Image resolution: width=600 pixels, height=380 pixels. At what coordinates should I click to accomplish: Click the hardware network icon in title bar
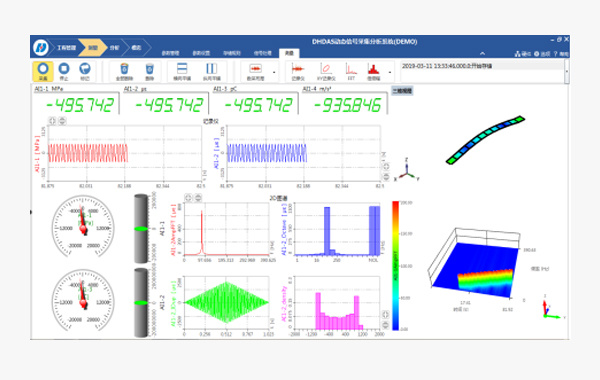517,54
